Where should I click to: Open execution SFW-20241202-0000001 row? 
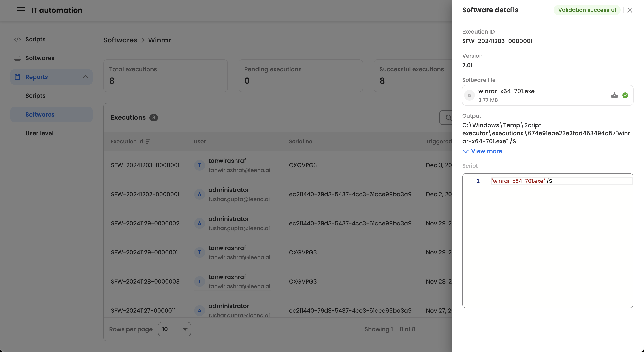click(x=145, y=194)
